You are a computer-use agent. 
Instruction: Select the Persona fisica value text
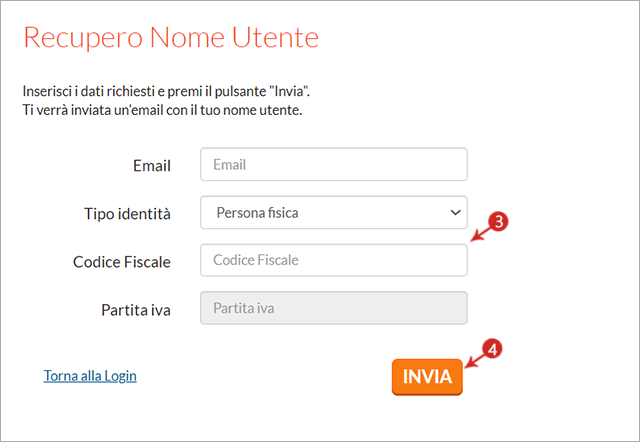pos(257,213)
